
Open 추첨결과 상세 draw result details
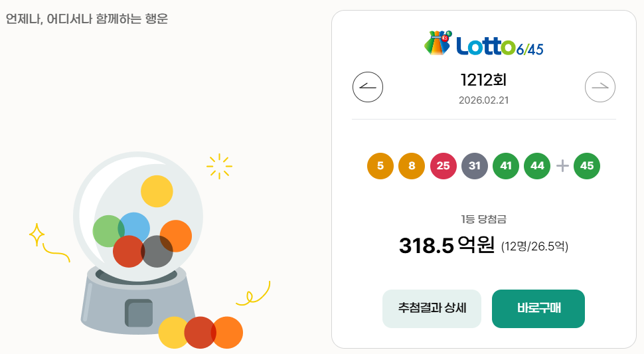point(432,309)
